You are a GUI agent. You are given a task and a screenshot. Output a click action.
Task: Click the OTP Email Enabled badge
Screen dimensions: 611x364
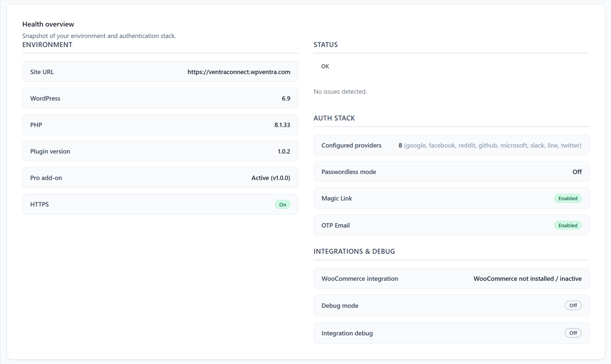(x=568, y=226)
